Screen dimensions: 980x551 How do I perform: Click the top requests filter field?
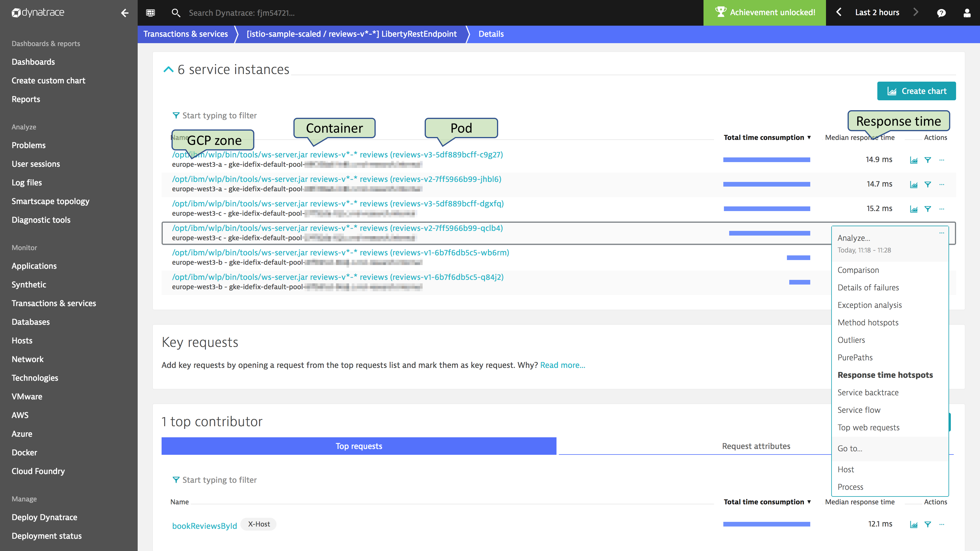220,480
